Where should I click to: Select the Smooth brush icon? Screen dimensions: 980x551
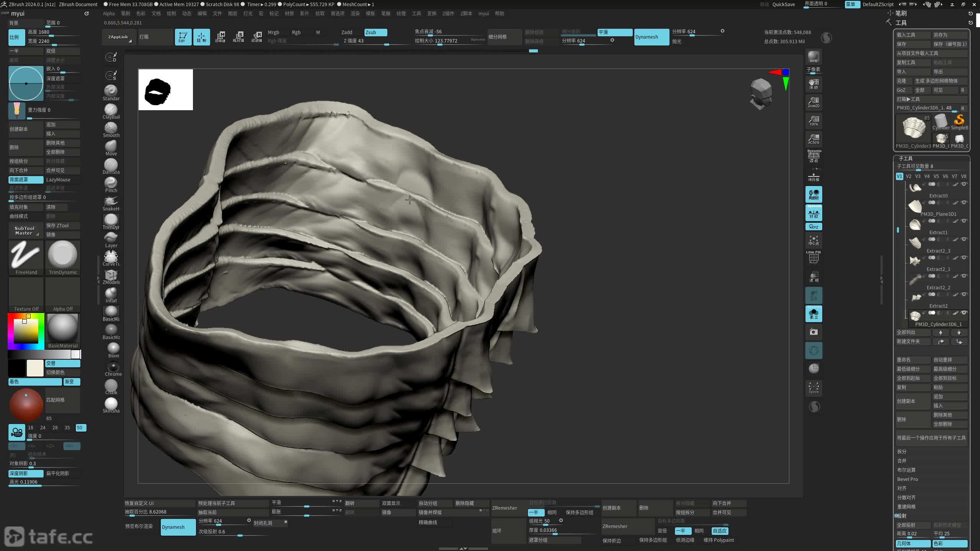click(111, 128)
